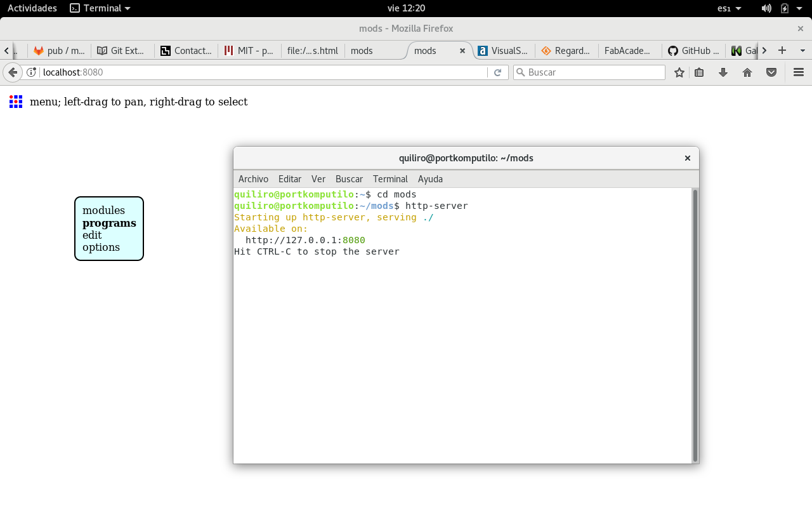Open the Ver menu in the terminal
812x508 pixels.
click(x=318, y=179)
